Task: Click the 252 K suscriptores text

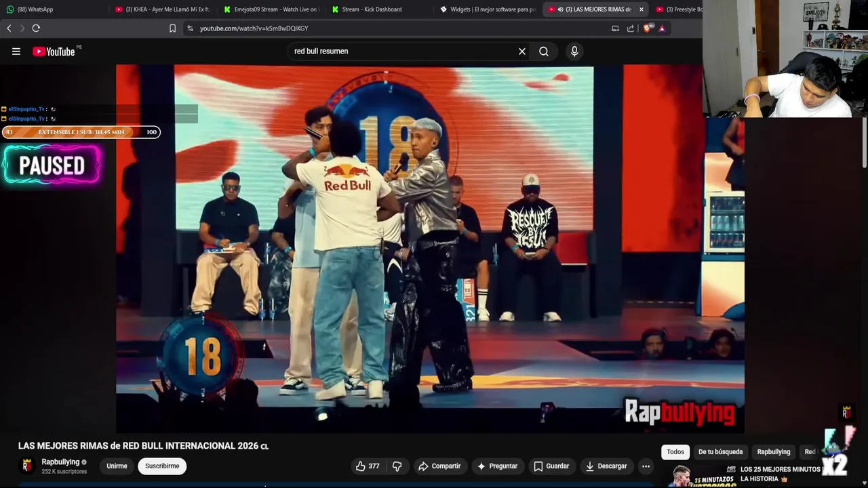Action: point(64,472)
